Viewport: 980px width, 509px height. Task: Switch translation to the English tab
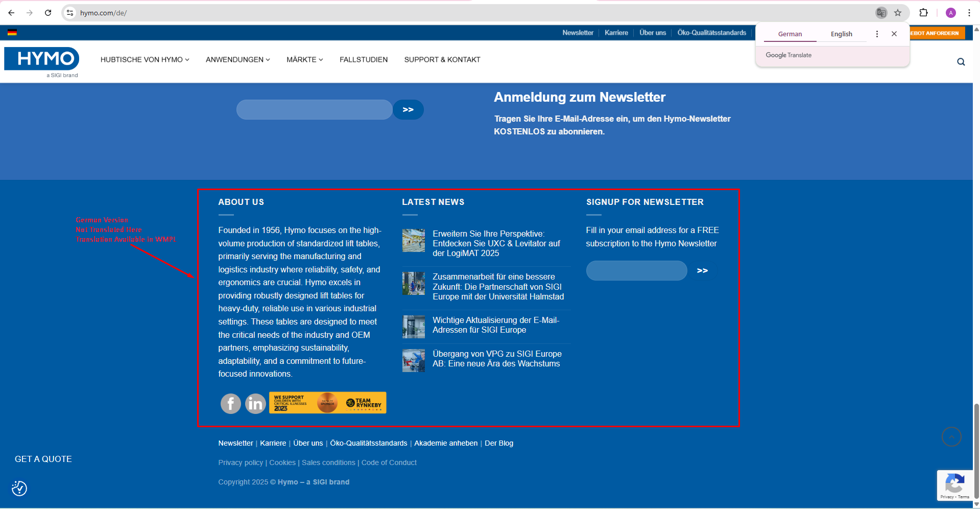[x=842, y=34]
